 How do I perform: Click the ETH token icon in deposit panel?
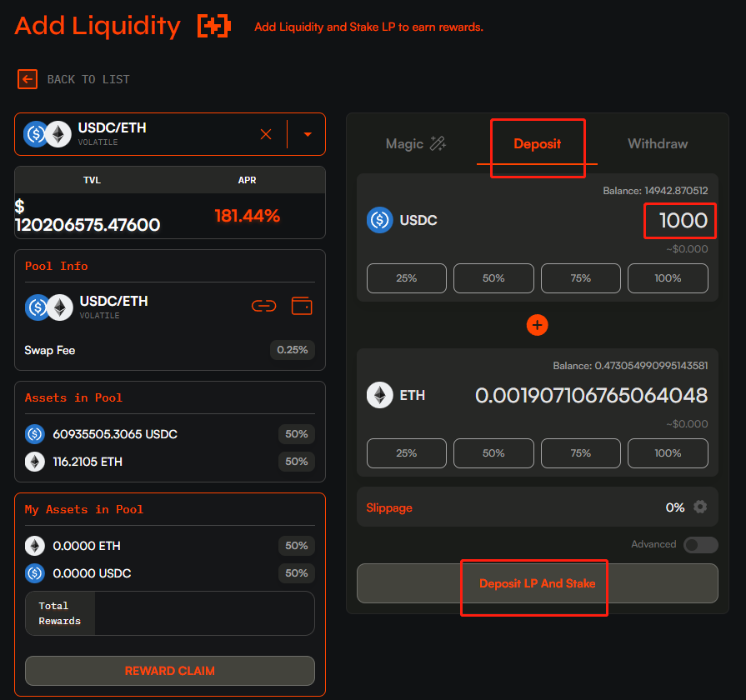click(x=380, y=395)
